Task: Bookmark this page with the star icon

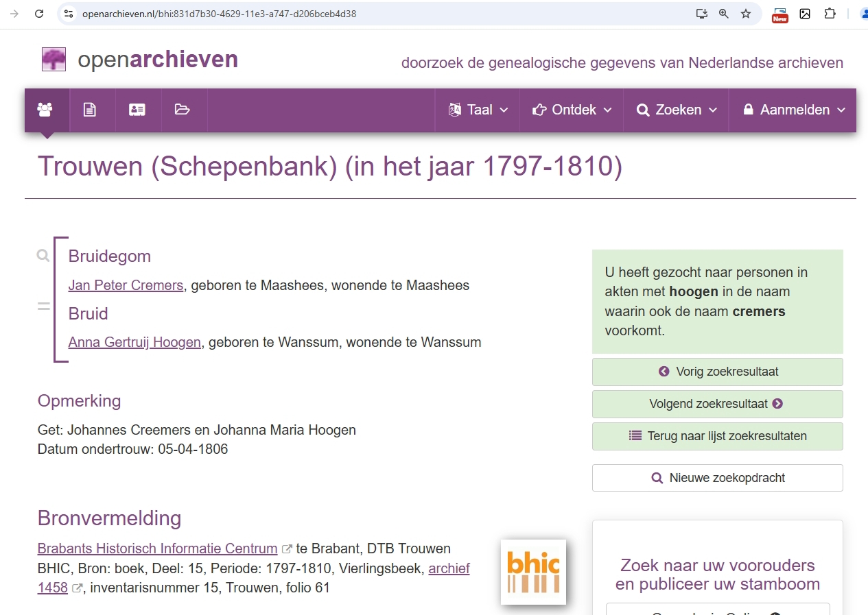Action: tap(746, 14)
